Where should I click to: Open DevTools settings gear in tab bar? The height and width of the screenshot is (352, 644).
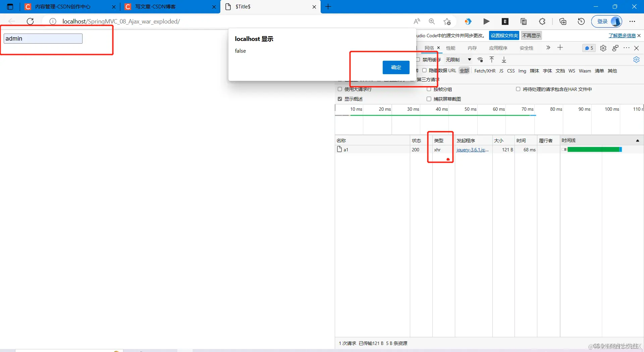(x=603, y=48)
